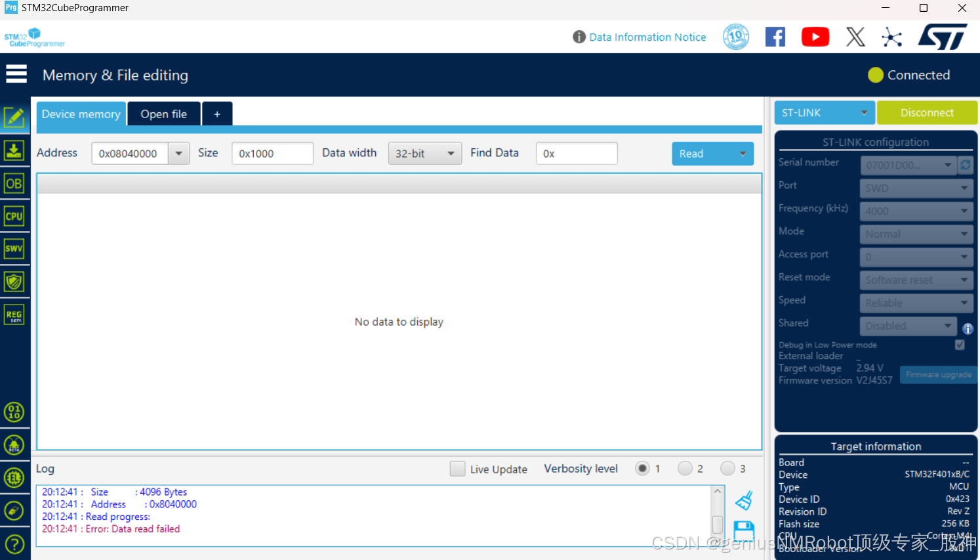The width and height of the screenshot is (980, 560).
Task: Switch to the Device memory tab
Action: click(x=81, y=114)
